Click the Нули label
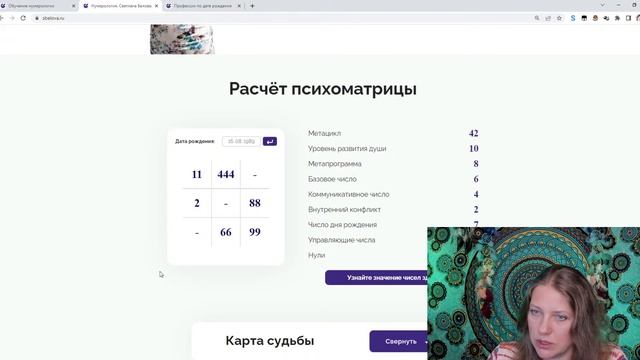 (x=317, y=255)
